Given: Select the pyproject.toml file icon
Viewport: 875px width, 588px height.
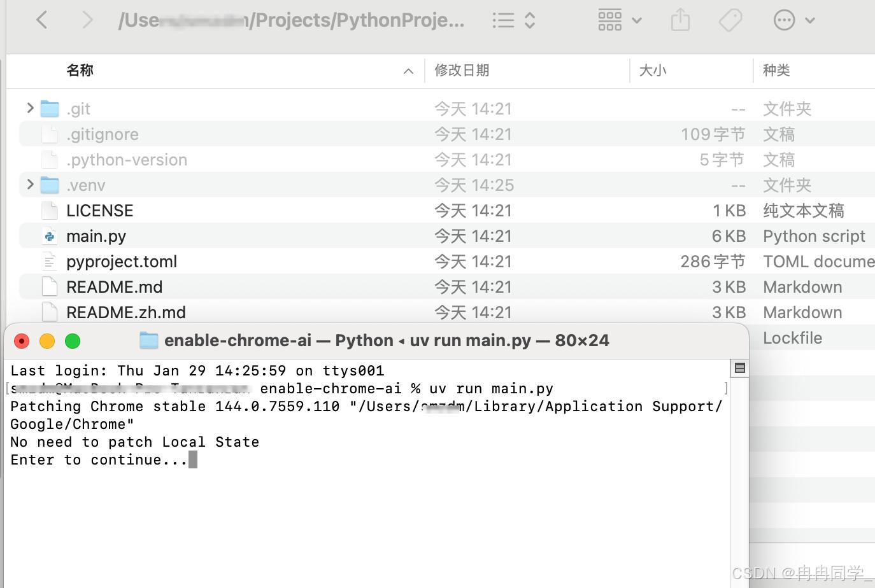Looking at the screenshot, I should (50, 262).
